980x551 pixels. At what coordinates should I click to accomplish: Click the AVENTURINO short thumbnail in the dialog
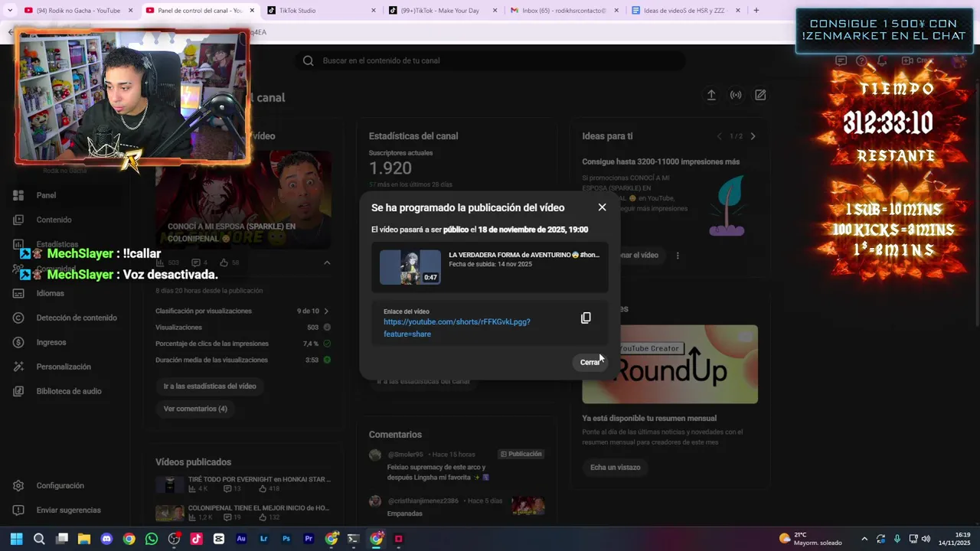coord(410,267)
